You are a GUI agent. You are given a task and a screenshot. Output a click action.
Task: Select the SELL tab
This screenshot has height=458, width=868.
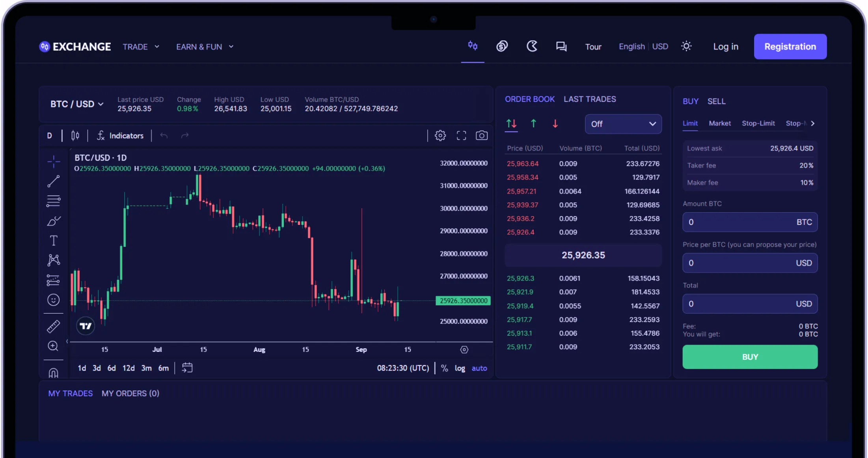coord(717,101)
